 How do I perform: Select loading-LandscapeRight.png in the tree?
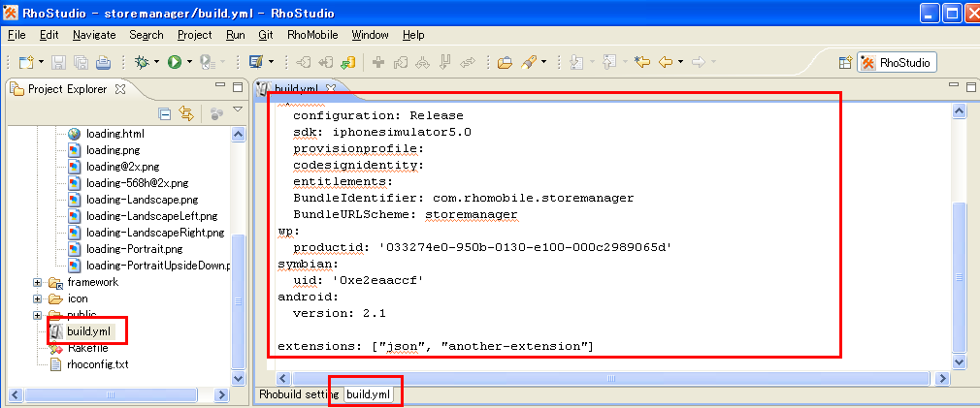tap(155, 233)
